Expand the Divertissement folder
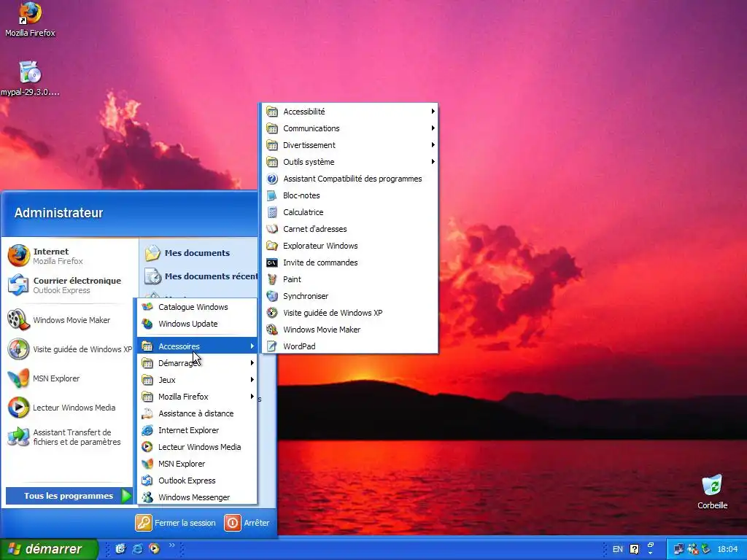The height and width of the screenshot is (560, 747). pyautogui.click(x=349, y=145)
